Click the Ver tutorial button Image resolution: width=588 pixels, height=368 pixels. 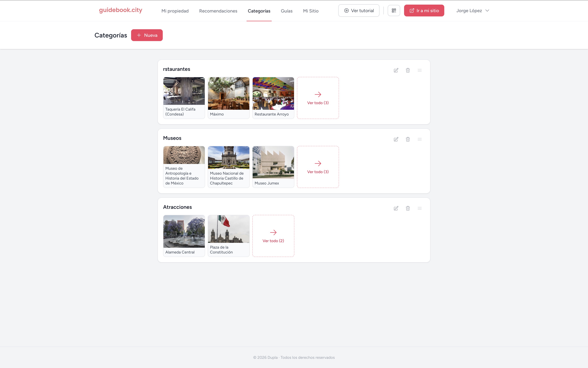point(359,11)
